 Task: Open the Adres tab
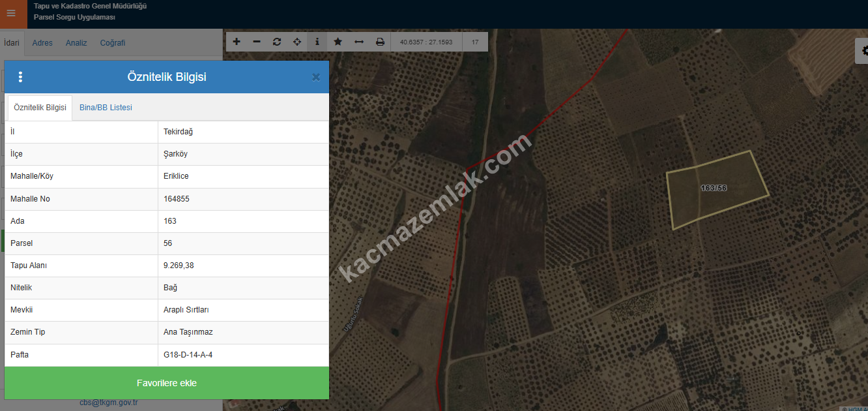[x=42, y=43]
